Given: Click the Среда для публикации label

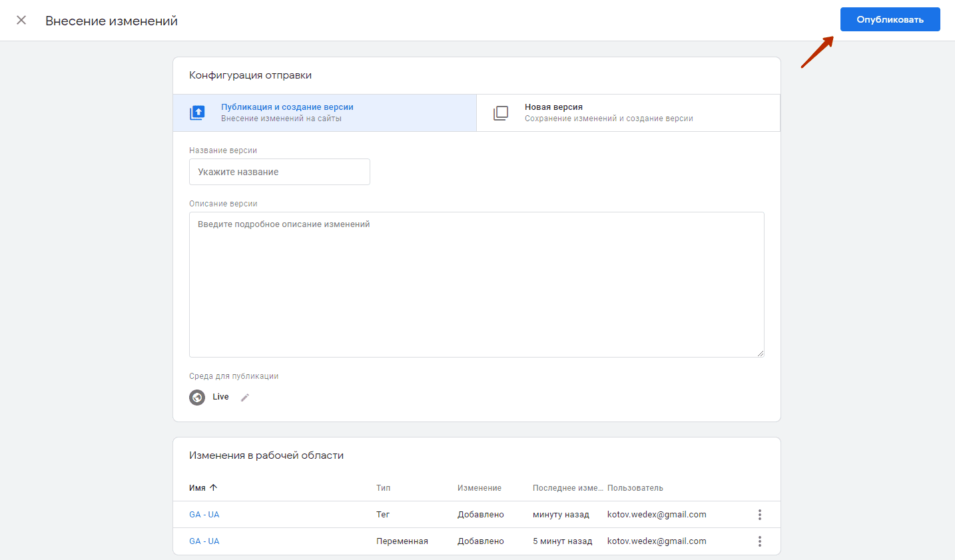Looking at the screenshot, I should tap(234, 376).
